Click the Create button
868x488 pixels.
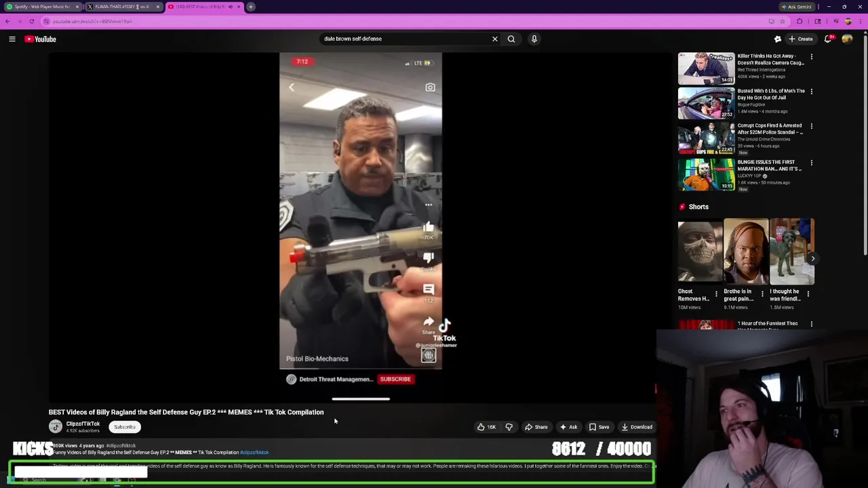click(800, 39)
